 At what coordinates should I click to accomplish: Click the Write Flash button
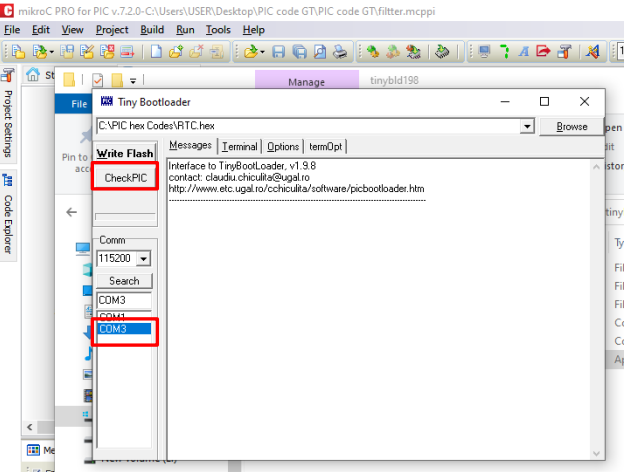125,153
